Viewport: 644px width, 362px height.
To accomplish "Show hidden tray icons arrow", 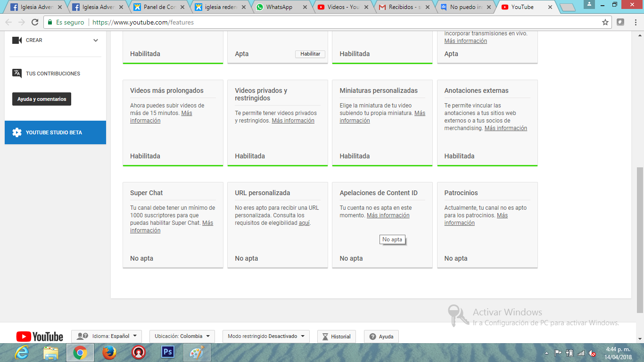I will tap(546, 353).
